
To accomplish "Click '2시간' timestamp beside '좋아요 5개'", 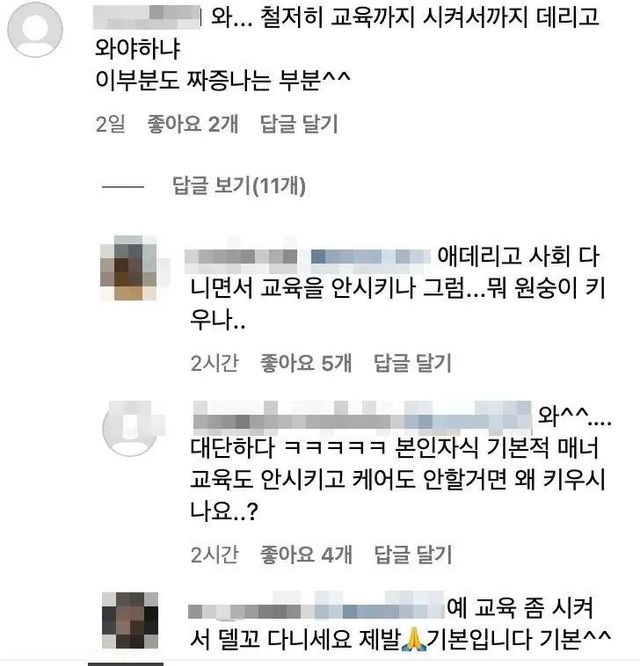I will (214, 363).
